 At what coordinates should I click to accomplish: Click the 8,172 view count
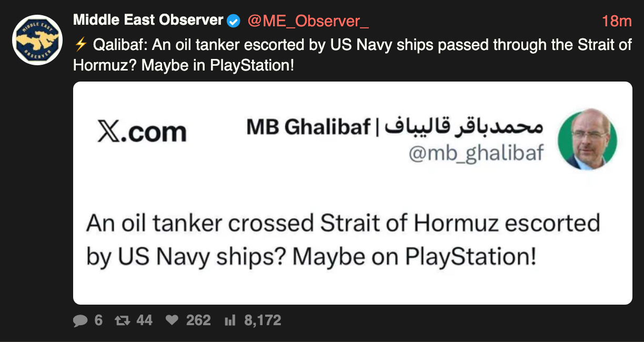point(263,320)
